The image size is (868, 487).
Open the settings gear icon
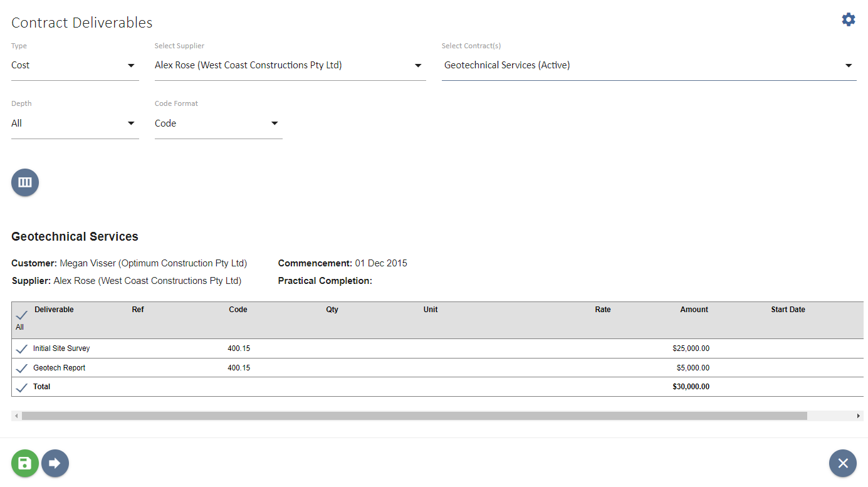pos(848,19)
